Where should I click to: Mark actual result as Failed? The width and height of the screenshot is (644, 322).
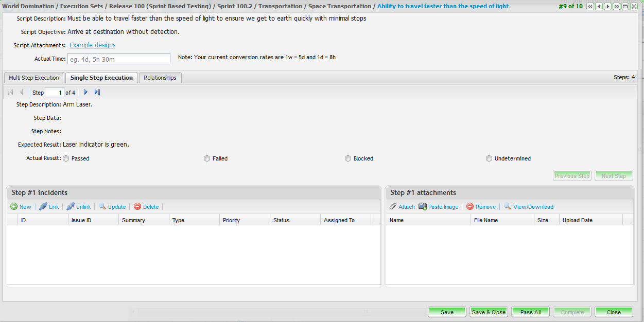coord(207,159)
